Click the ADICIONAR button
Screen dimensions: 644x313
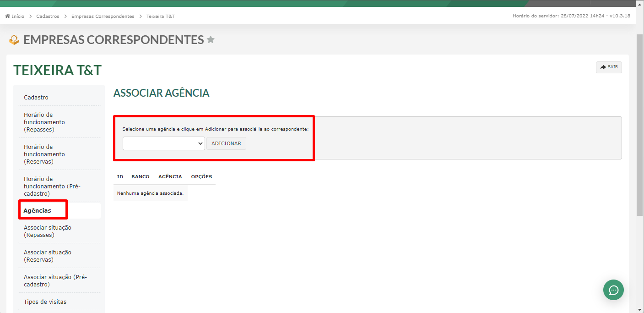[226, 143]
